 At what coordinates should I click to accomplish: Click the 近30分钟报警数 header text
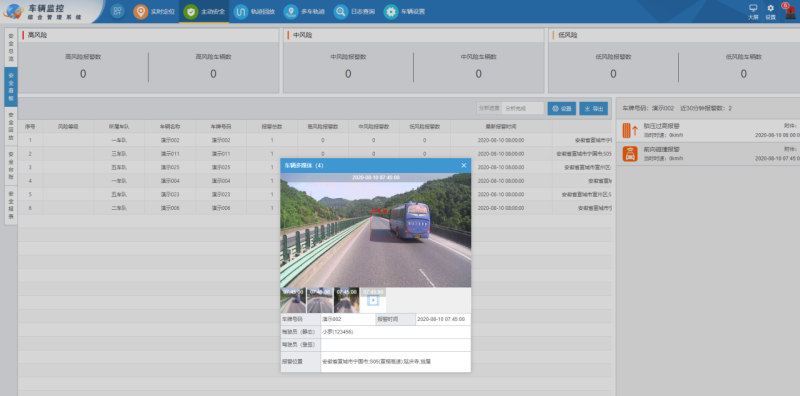(x=707, y=109)
